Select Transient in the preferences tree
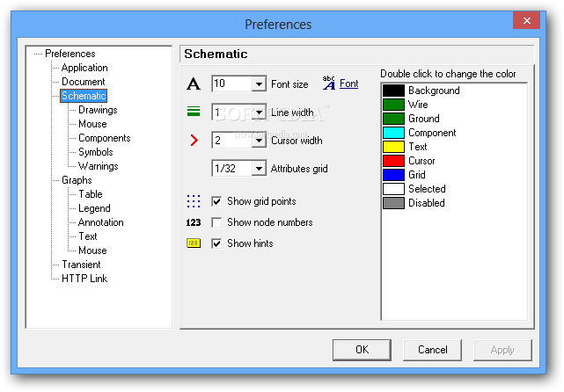The height and width of the screenshot is (392, 564). (x=81, y=265)
